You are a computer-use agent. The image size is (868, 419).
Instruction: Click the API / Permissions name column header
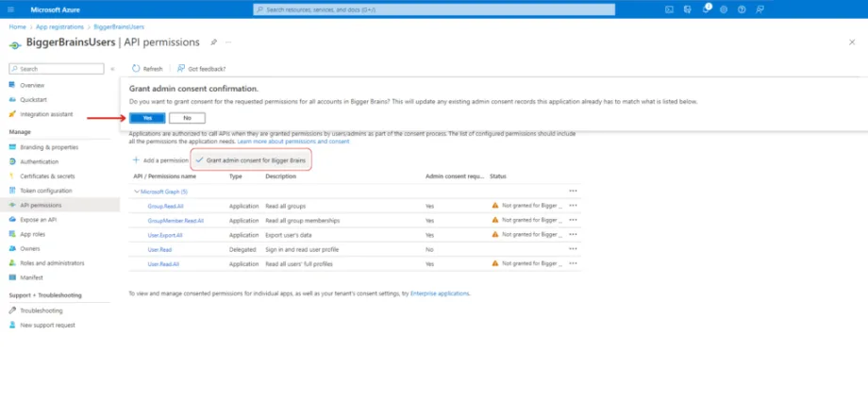point(165,176)
